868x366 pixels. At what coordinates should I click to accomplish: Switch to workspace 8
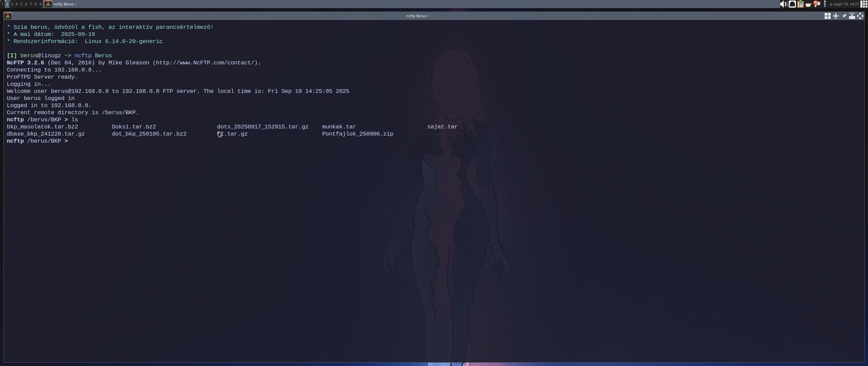[x=36, y=4]
